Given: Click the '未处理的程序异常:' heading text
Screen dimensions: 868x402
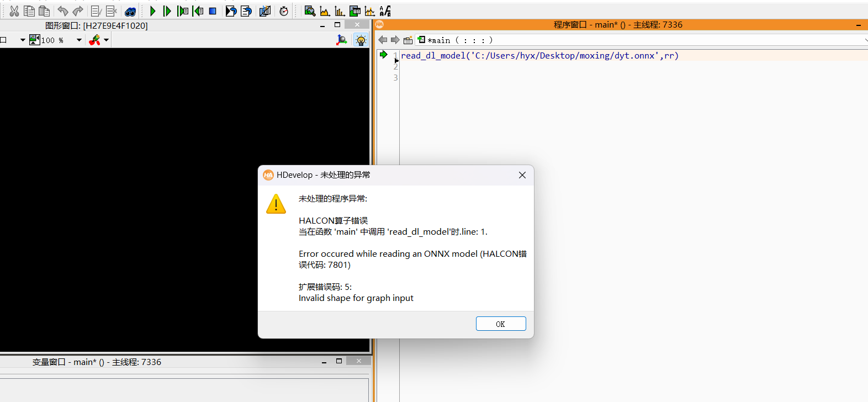Looking at the screenshot, I should 333,199.
